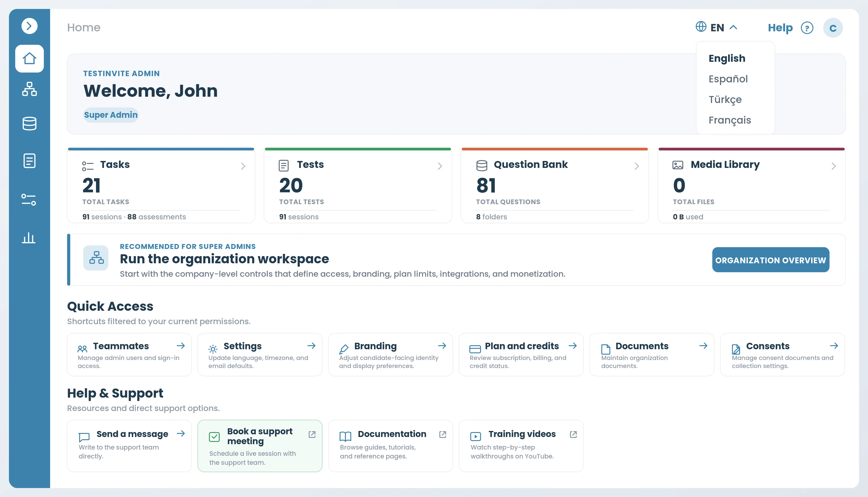
Task: Collapse the EN language dropdown
Action: (733, 27)
